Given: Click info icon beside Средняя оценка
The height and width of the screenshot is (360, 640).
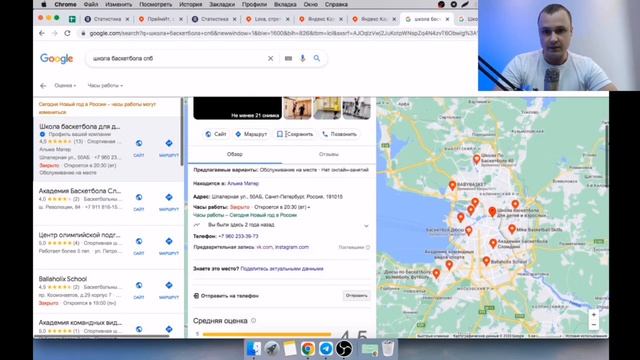Looking at the screenshot, I should 253,321.
